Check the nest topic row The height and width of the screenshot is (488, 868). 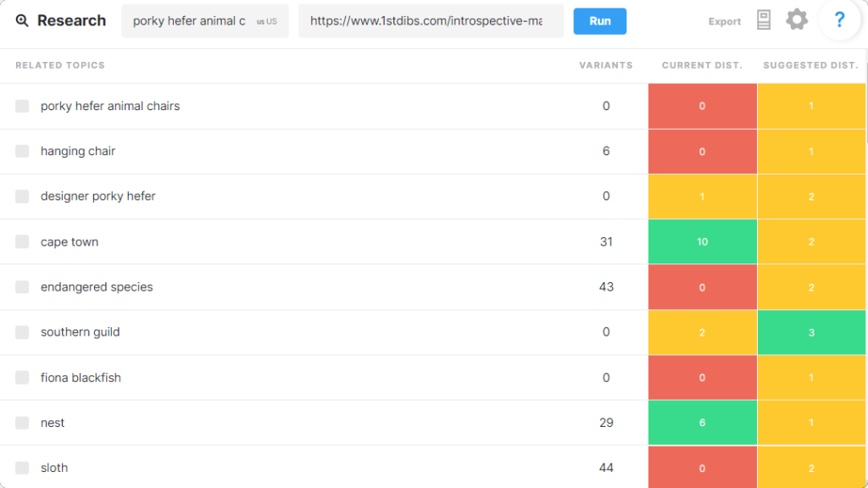point(21,422)
